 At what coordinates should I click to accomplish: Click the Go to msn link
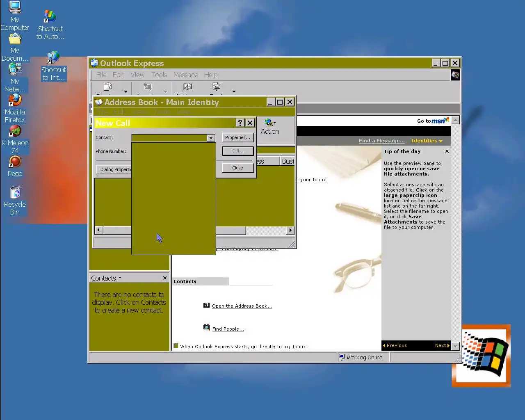point(433,121)
